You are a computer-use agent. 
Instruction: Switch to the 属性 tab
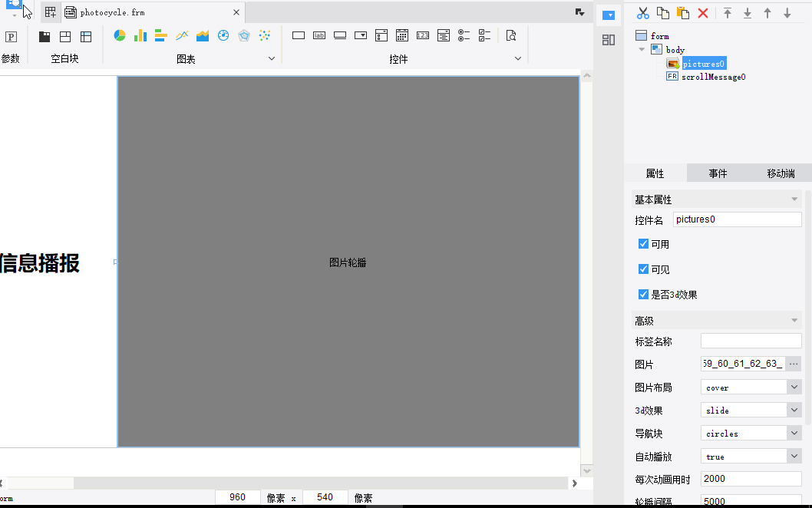click(x=655, y=173)
